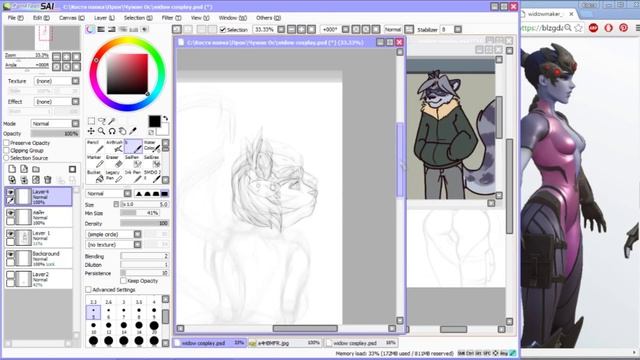The image size is (640, 360).
Task: Adjust the brush Density slider
Action: pyautogui.click(x=144, y=224)
